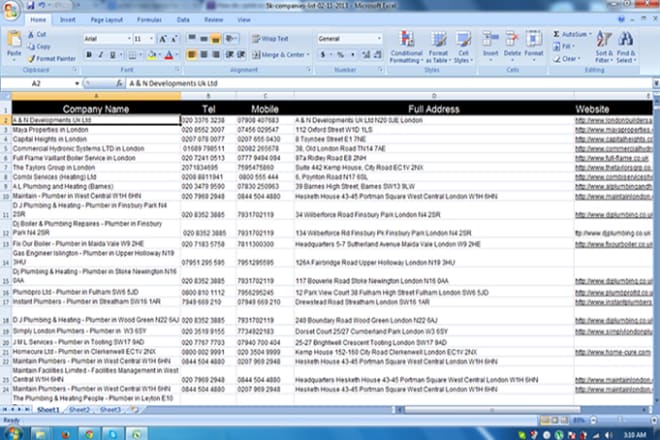660x440 pixels.
Task: Click the zoom slider in status bar
Action: 620,420
